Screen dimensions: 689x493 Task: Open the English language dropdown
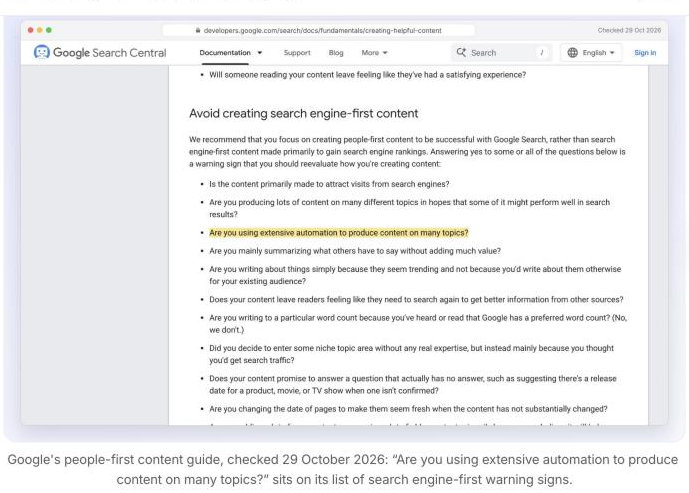pyautogui.click(x=591, y=53)
